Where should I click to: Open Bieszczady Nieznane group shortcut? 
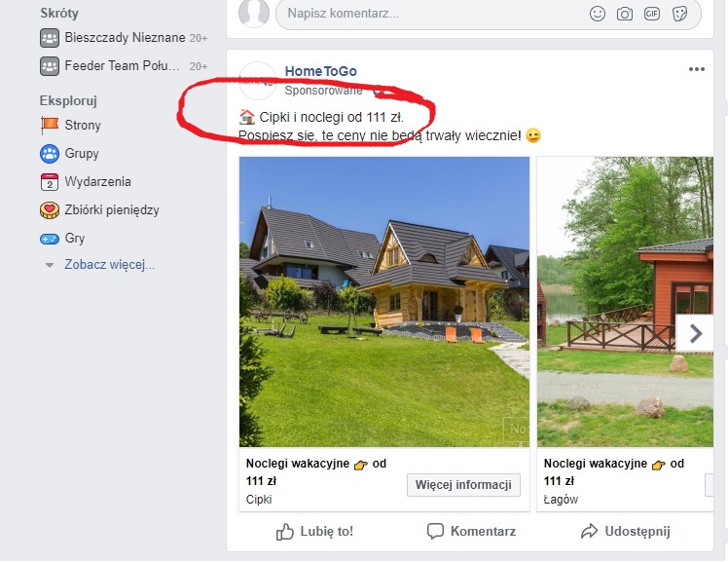pyautogui.click(x=124, y=38)
